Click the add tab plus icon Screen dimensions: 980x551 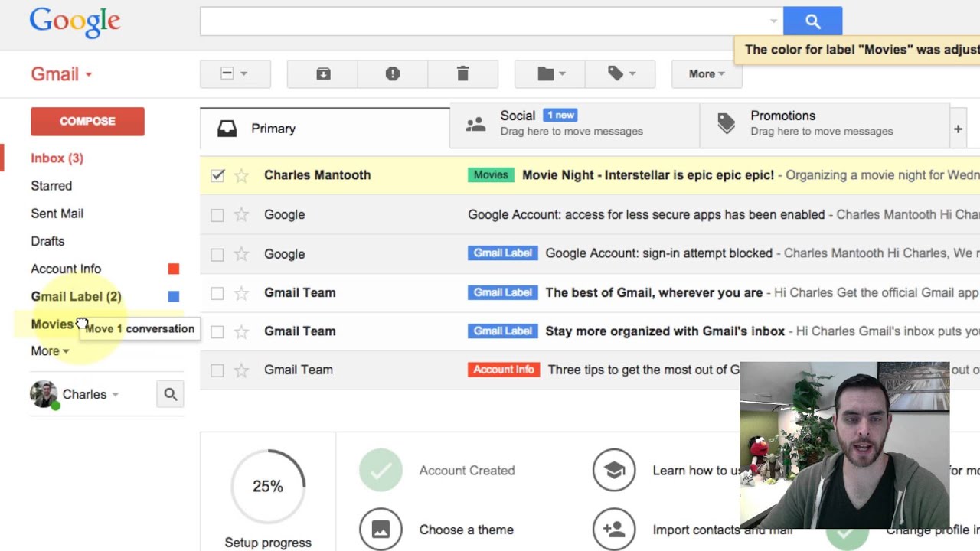coord(958,129)
